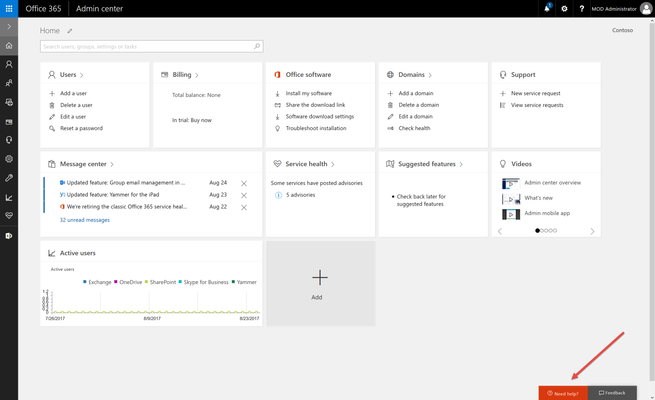Open View service requests
The image size is (655, 400).
coord(537,105)
